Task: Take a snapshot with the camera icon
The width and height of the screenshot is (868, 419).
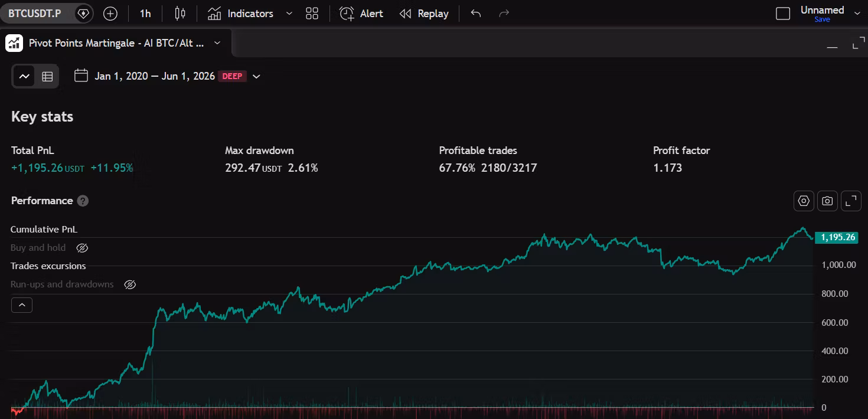Action: [827, 201]
